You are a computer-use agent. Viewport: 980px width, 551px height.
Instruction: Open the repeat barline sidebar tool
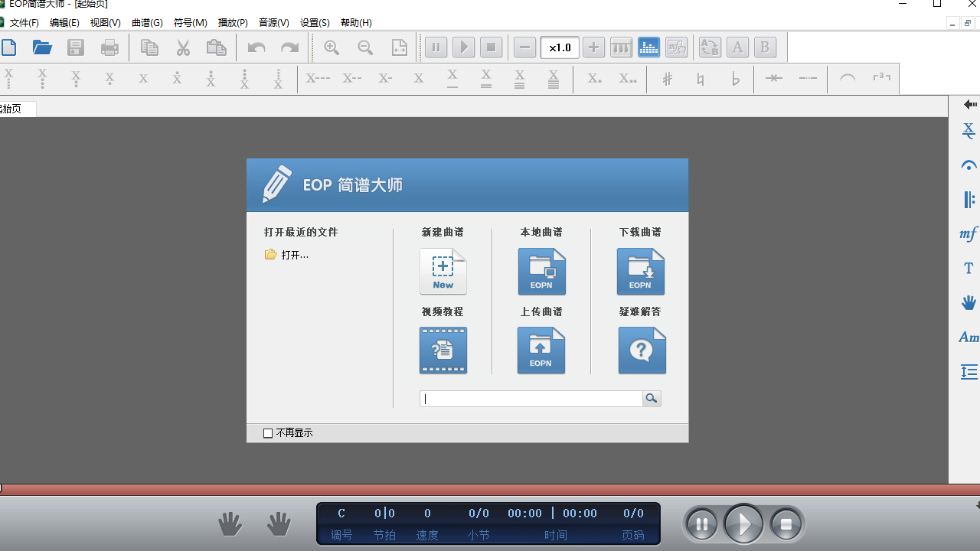click(x=969, y=200)
